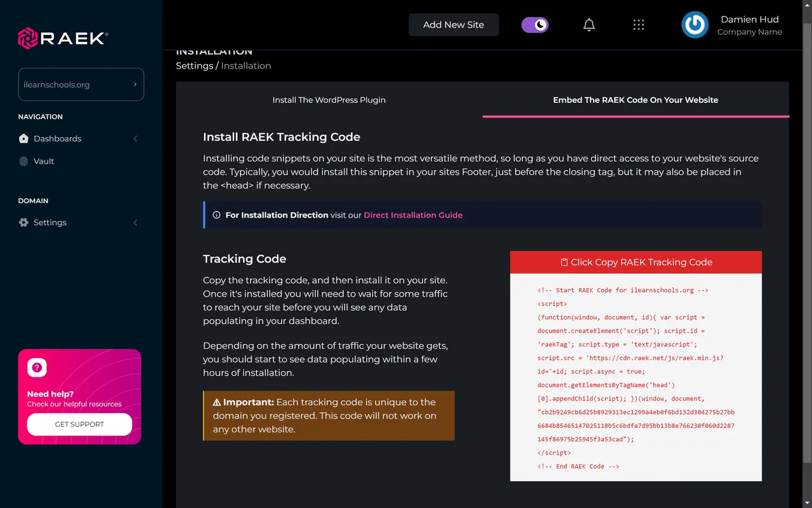The width and height of the screenshot is (812, 508).
Task: Click the apps grid icon in header
Action: click(x=638, y=24)
